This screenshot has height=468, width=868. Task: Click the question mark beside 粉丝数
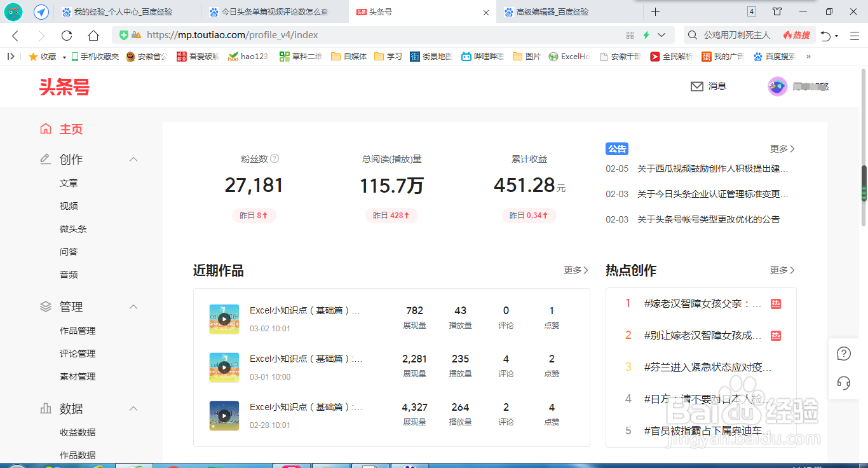pyautogui.click(x=275, y=159)
